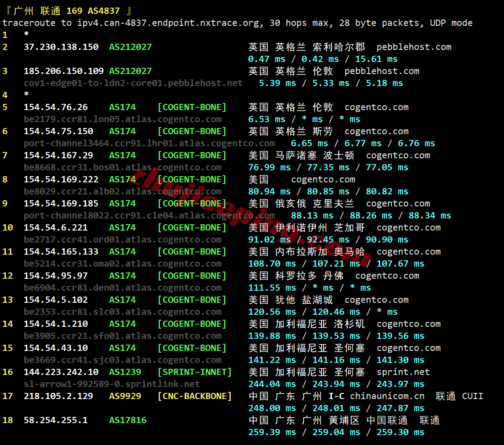This screenshot has width=504, height=445.
Task: Select IP 154.54.76.26 at hop 5
Action: click(x=56, y=107)
